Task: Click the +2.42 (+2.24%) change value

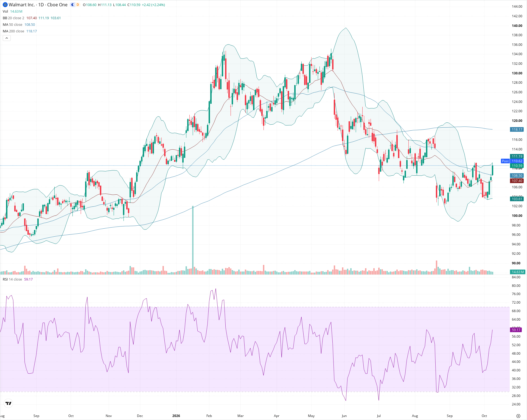Action: coord(153,5)
